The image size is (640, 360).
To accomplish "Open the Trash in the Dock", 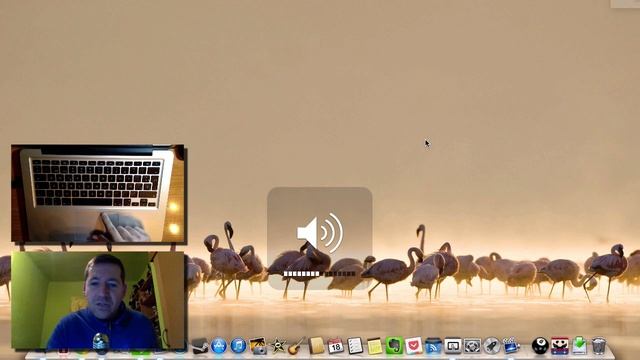I will coord(598,346).
